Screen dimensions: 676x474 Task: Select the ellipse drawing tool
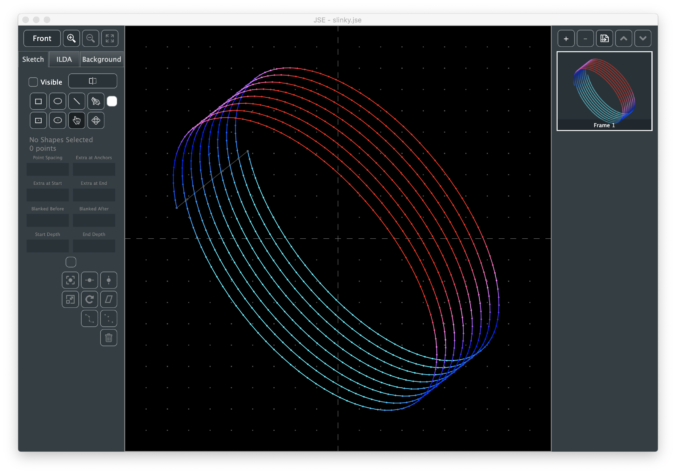point(58,101)
